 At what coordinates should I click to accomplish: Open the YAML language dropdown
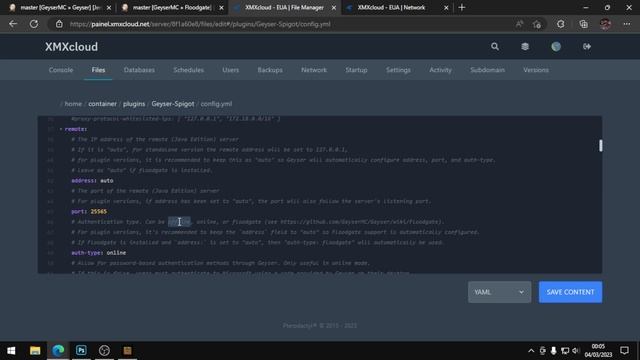coord(499,292)
